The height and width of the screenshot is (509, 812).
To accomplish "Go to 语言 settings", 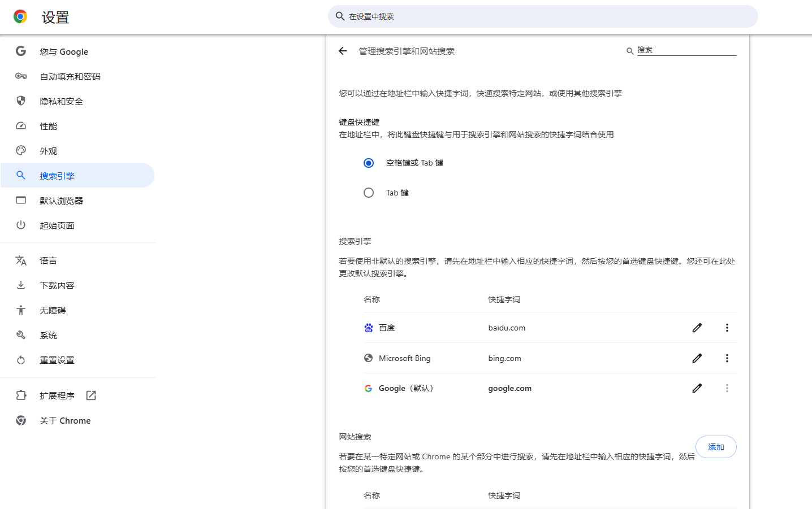I will [x=77, y=260].
